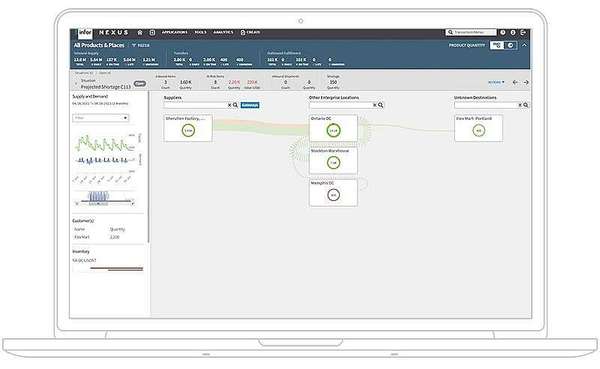Click the first white toggle next to Product Quantity
600x369 pixels.
(497, 45)
